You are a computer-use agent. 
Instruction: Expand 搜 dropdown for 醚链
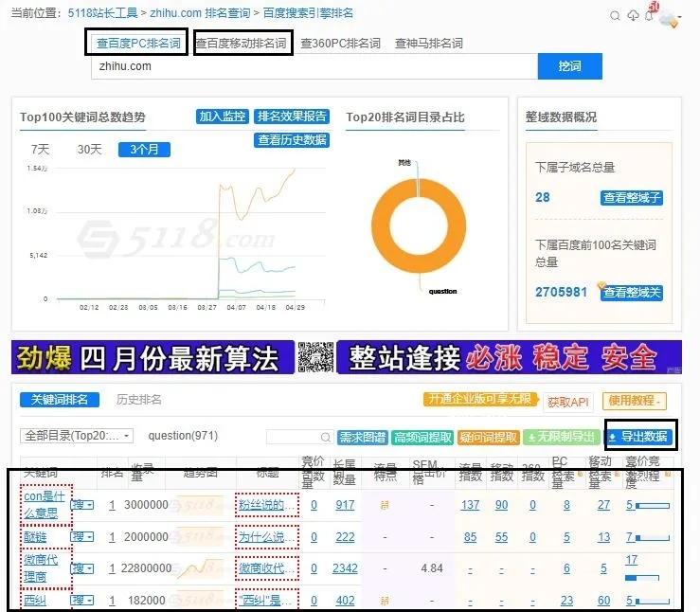(82, 536)
